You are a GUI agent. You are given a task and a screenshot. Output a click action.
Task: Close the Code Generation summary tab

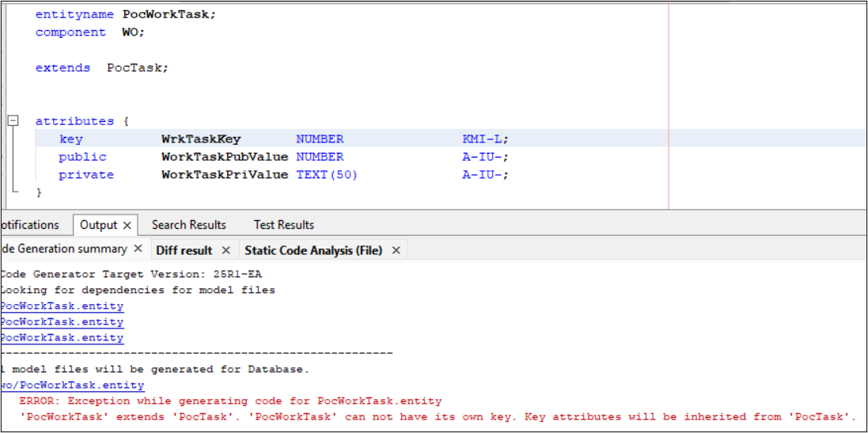pyautogui.click(x=138, y=249)
